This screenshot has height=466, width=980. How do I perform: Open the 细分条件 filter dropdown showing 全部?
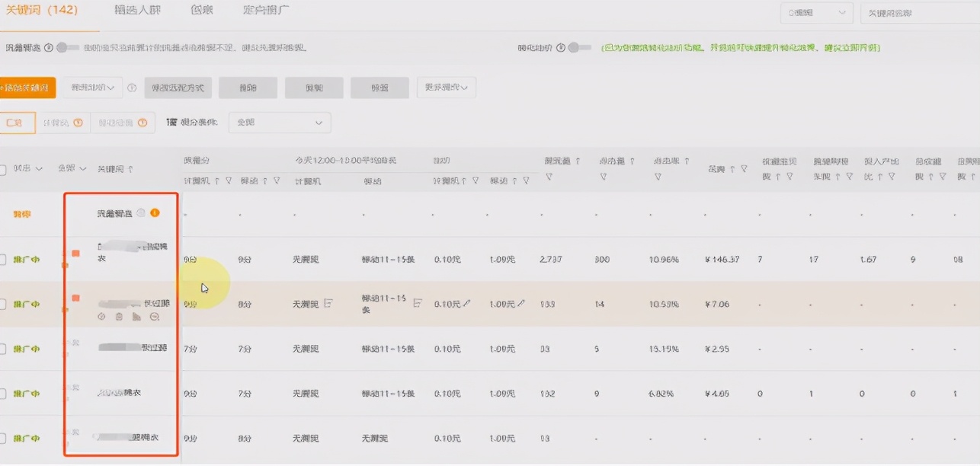tap(280, 123)
